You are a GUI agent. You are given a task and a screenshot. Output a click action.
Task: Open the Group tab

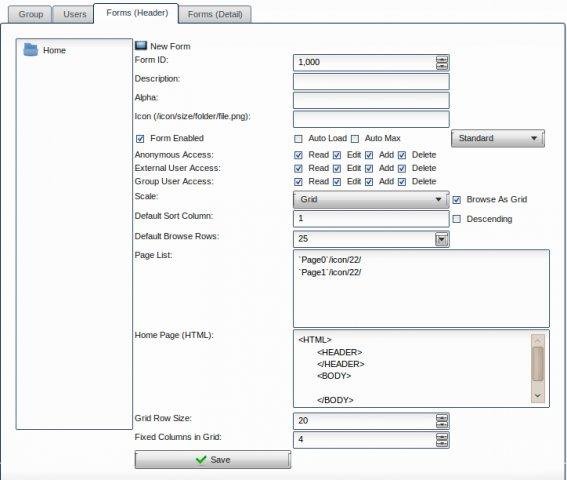[31, 14]
